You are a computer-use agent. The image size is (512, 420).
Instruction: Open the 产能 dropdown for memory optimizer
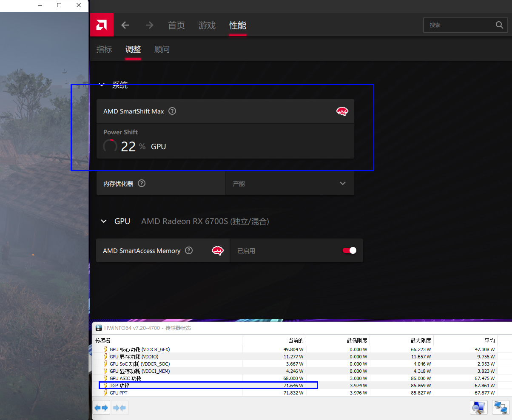(x=289, y=184)
